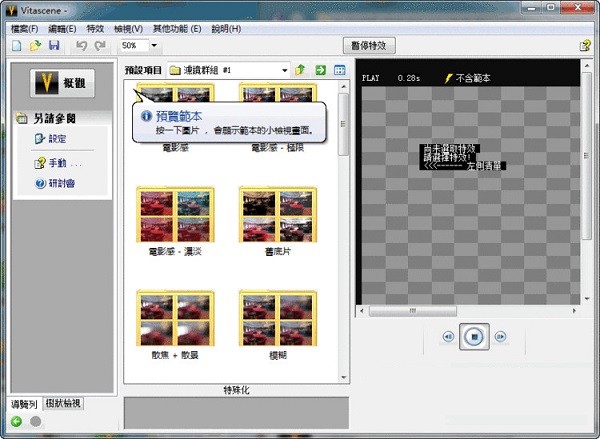600x439 pixels.
Task: Click the Save disk icon
Action: click(x=54, y=46)
